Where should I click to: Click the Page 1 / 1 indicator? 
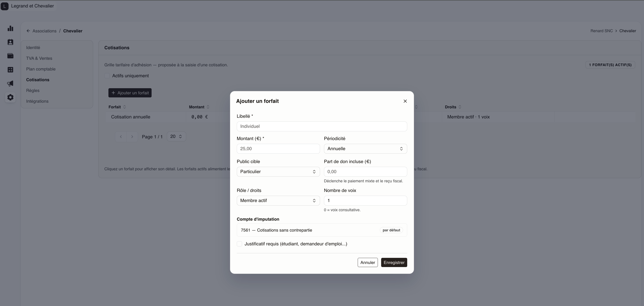(x=152, y=137)
